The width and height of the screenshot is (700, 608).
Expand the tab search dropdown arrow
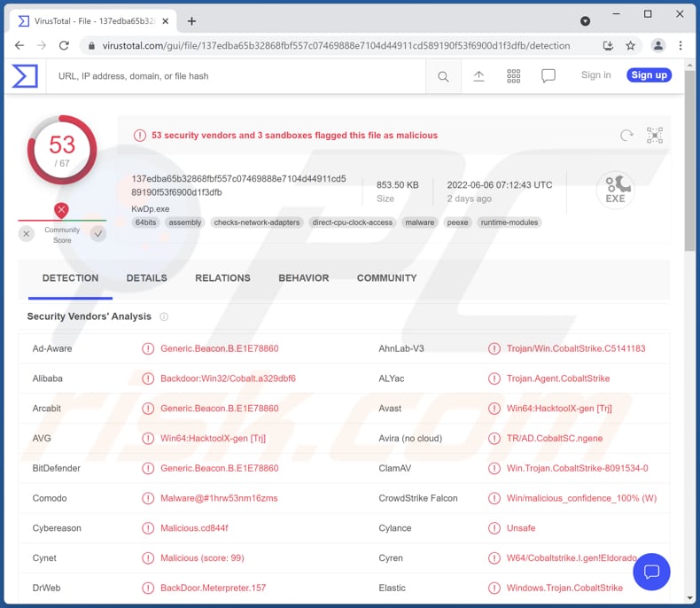coord(585,20)
